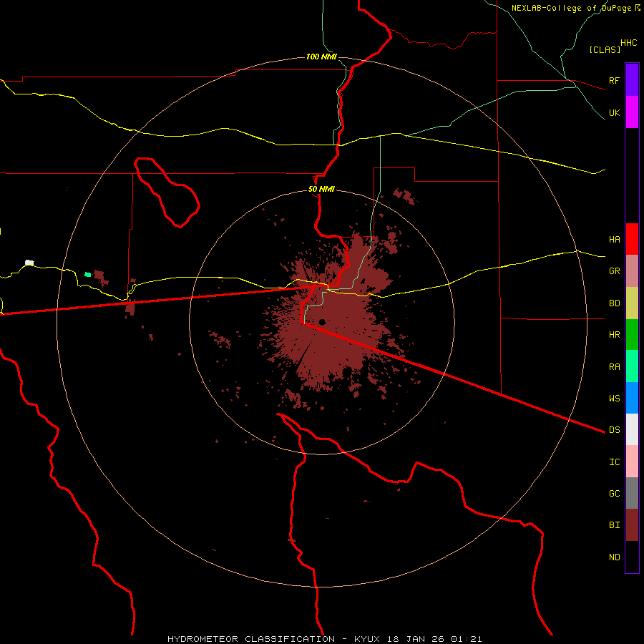The height and width of the screenshot is (644, 644).
Task: Click the UK legend label
Action: tap(615, 112)
